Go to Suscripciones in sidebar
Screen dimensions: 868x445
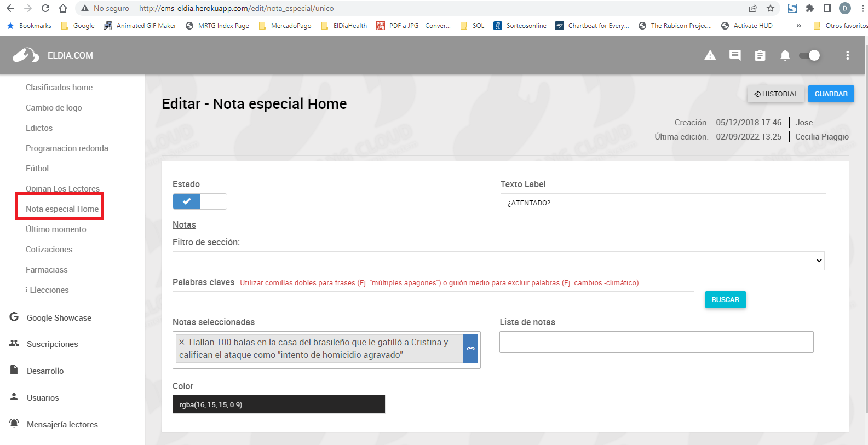pos(52,344)
